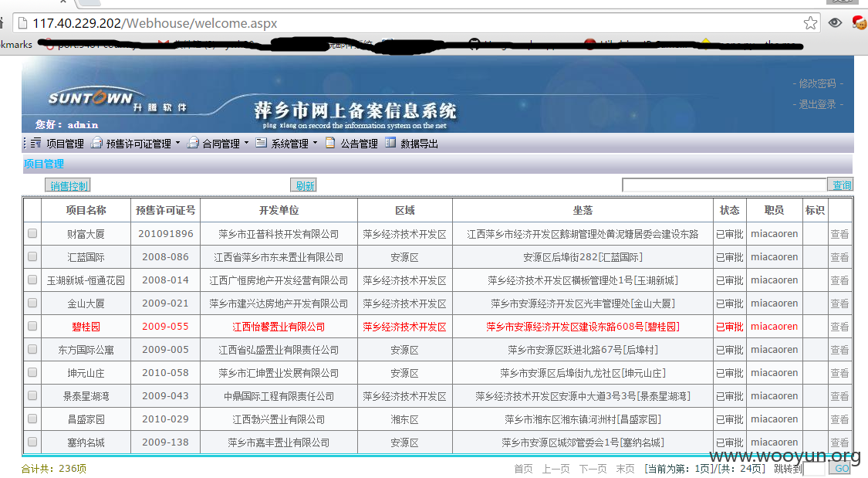Click 预售许可证号 column header
The image size is (868, 478).
166,211
